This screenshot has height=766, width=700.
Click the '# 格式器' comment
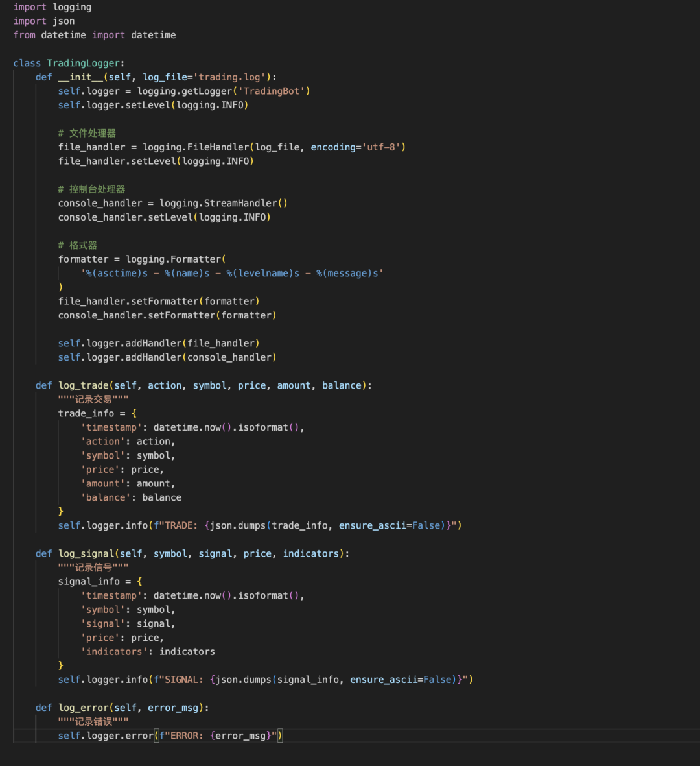click(x=78, y=245)
